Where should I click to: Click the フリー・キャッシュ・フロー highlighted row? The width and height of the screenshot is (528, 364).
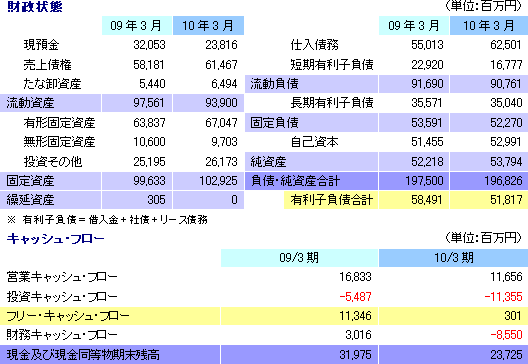pyautogui.click(x=264, y=316)
